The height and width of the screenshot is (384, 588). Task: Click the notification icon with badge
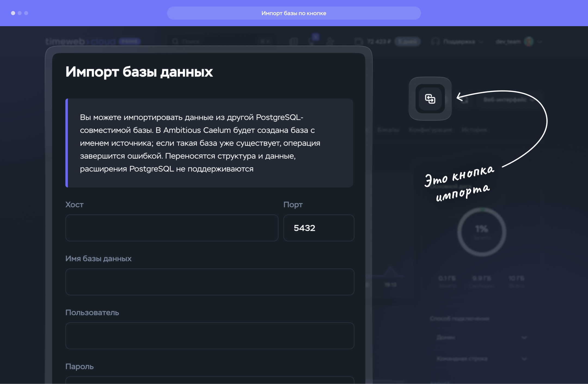tap(312, 41)
